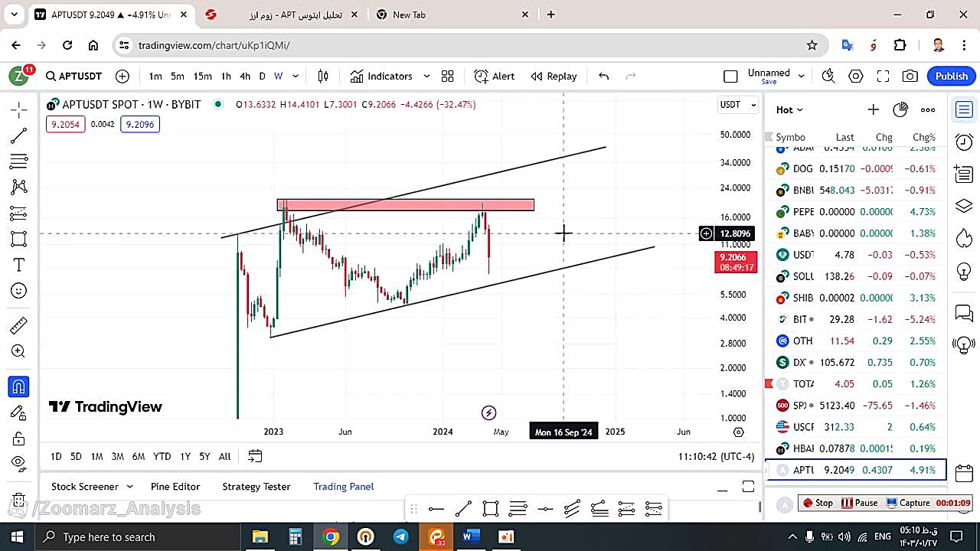This screenshot has height=551, width=980.
Task: Select the crosshair cursor tool
Action: tap(19, 109)
